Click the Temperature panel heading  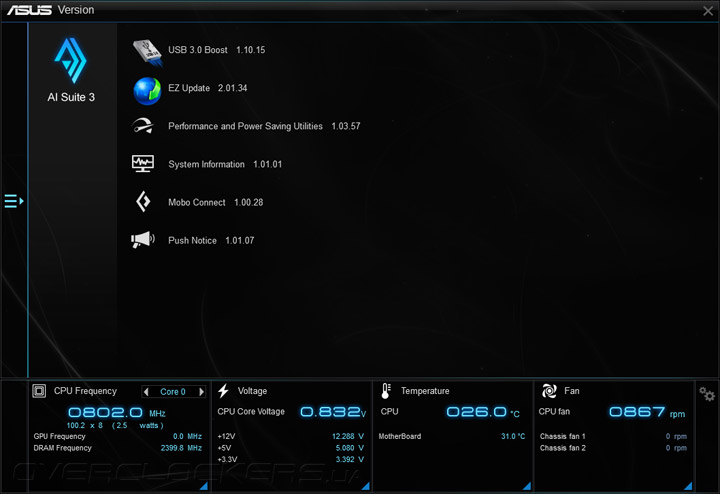tap(425, 391)
